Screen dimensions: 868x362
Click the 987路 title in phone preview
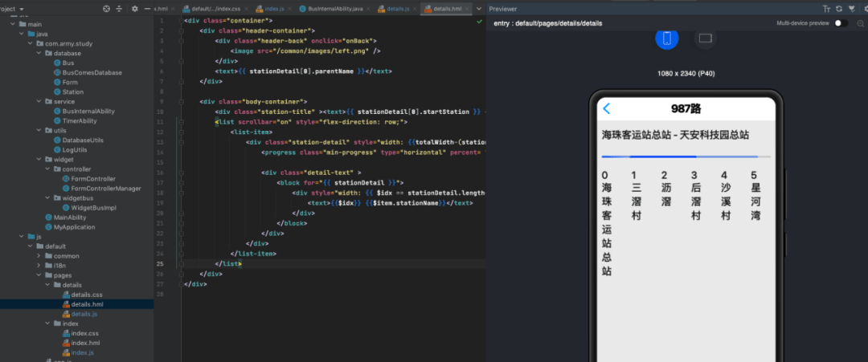pos(686,108)
